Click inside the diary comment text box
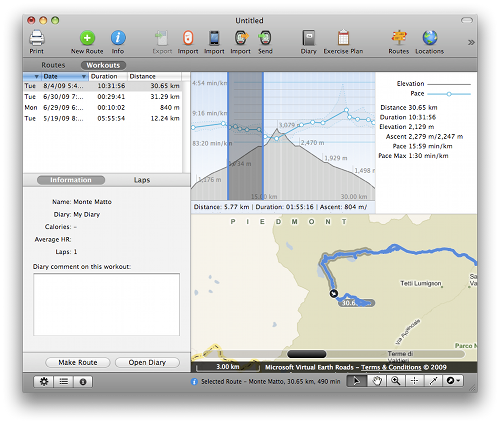The width and height of the screenshot is (500, 424). click(106, 304)
